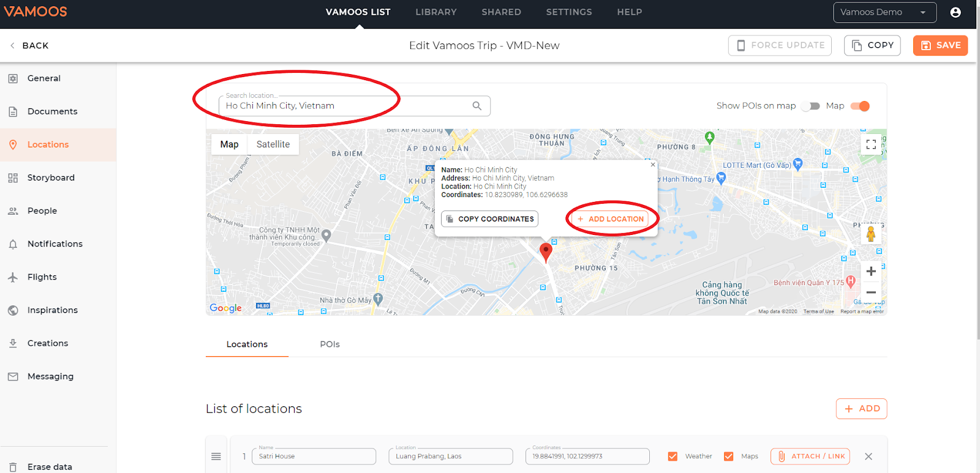Click the General sidebar icon
Screen dimensions: 980x473
pyautogui.click(x=13, y=78)
